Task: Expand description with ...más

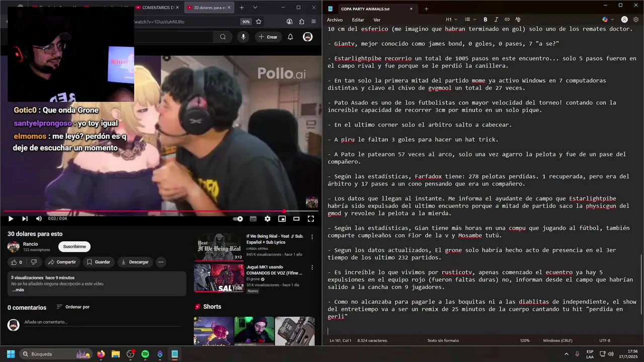Action: (18, 290)
